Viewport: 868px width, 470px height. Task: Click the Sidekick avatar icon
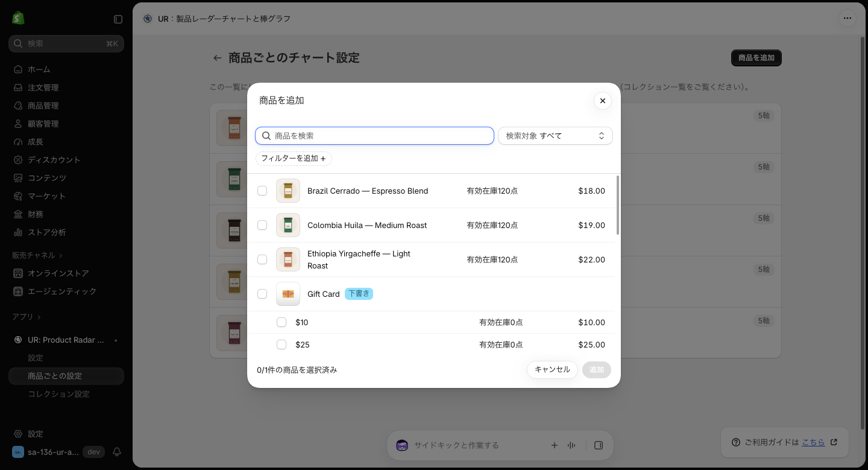coord(402,445)
